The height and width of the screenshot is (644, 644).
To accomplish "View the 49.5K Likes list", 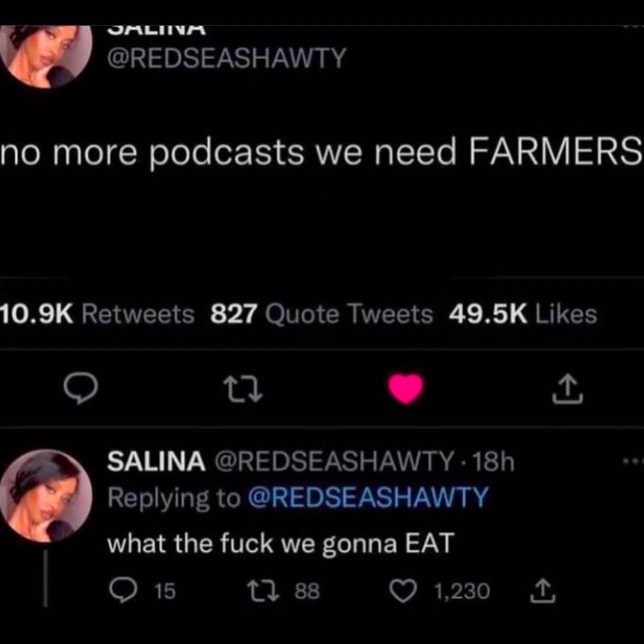I will click(x=523, y=314).
